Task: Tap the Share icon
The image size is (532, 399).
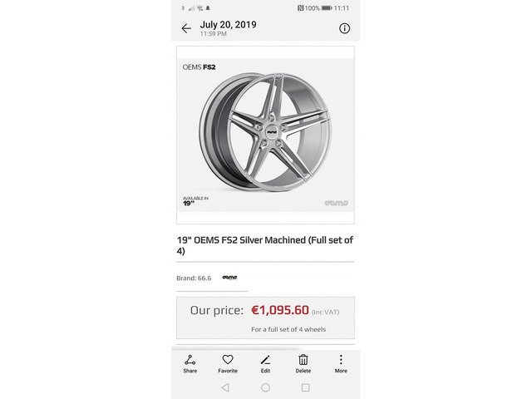Action: (x=190, y=363)
